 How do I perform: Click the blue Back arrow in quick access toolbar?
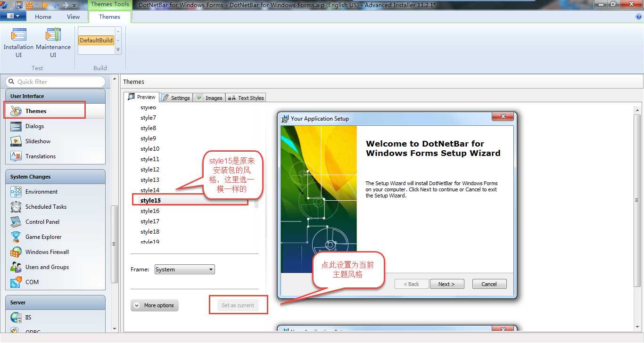[x=56, y=5]
